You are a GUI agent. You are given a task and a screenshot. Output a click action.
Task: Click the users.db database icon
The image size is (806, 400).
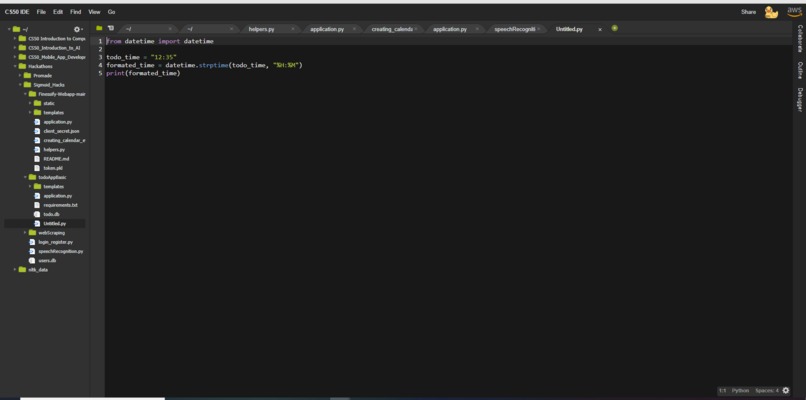32,261
